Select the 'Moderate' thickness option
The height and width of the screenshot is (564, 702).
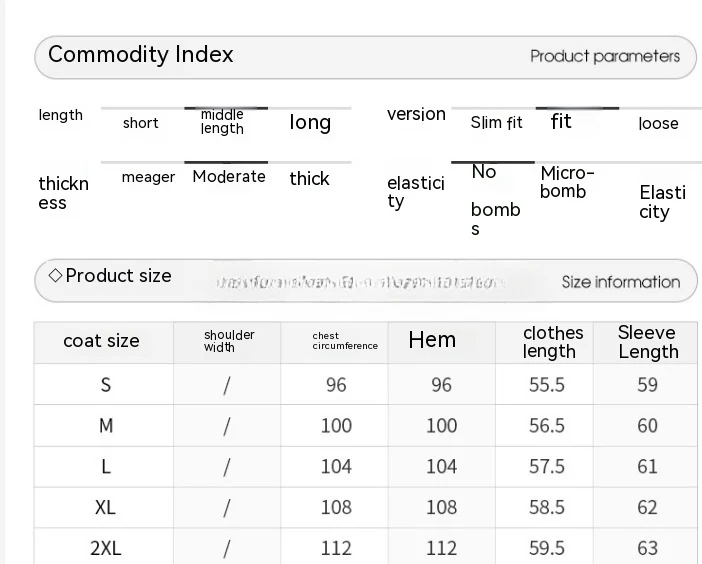tap(229, 176)
